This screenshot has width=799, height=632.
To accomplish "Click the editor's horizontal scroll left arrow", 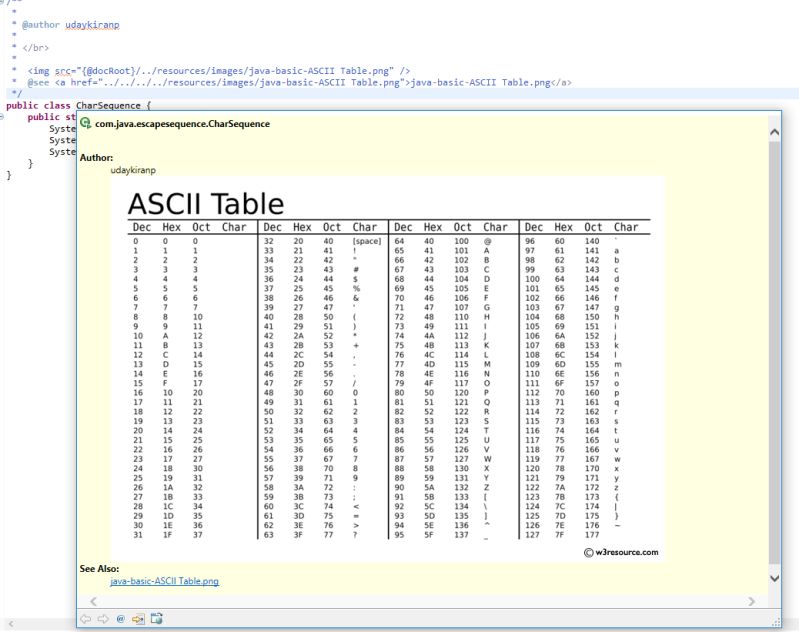I will point(11,623).
